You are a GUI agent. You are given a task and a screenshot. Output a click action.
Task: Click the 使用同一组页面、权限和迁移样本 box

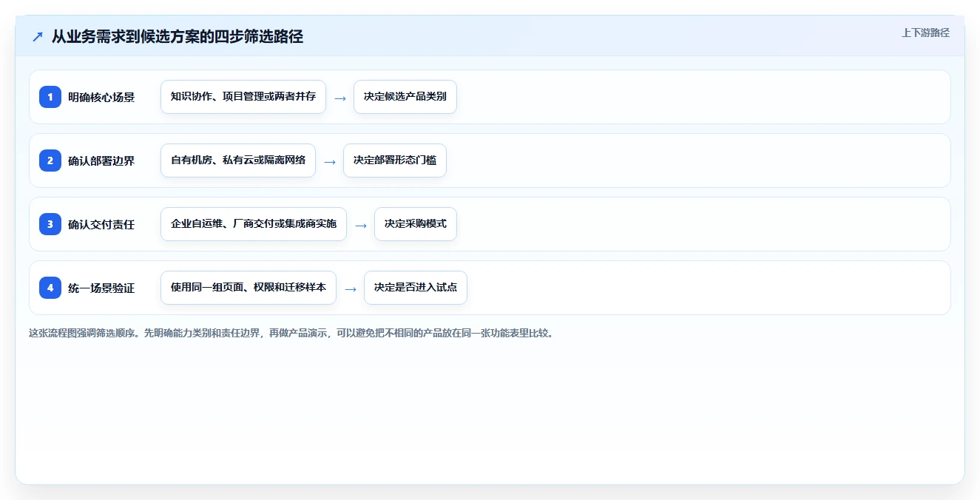pyautogui.click(x=249, y=288)
